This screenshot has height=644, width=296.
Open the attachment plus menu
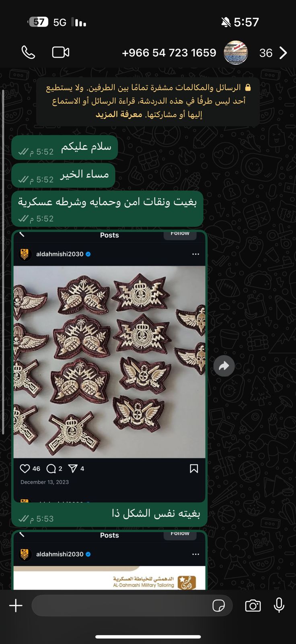[16, 605]
